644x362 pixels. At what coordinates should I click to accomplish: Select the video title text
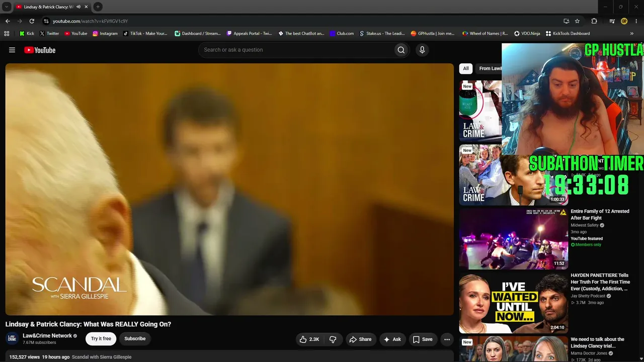(89, 324)
